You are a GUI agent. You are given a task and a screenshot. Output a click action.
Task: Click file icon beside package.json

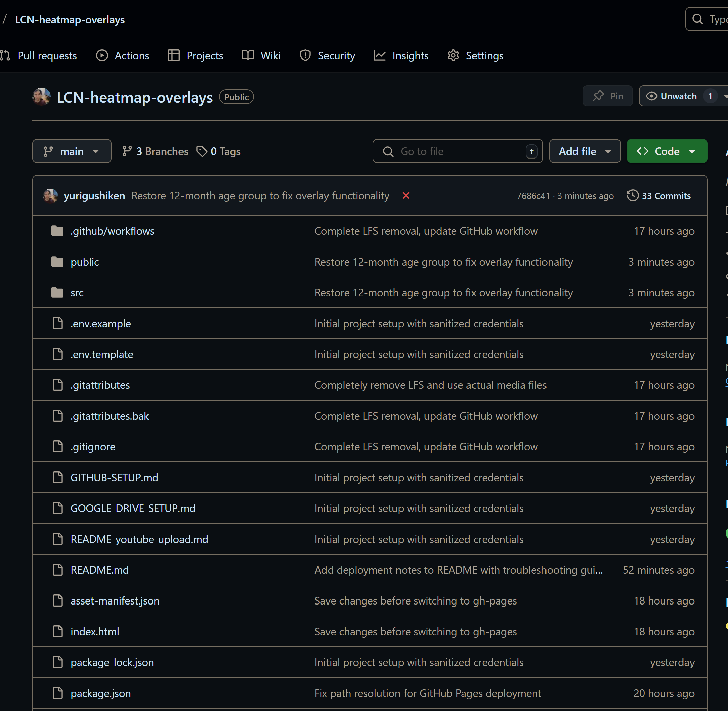point(58,694)
